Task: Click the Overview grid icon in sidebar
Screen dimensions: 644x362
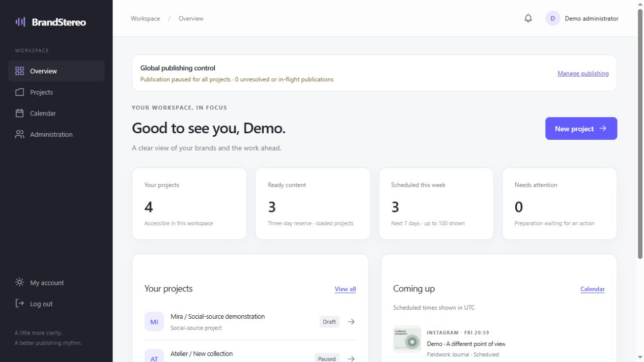Action: click(x=20, y=71)
